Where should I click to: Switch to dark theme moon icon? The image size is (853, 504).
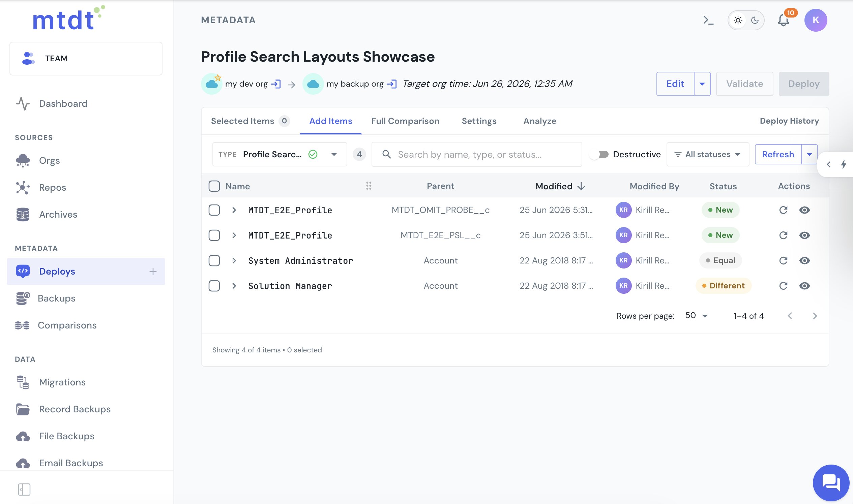pyautogui.click(x=755, y=20)
